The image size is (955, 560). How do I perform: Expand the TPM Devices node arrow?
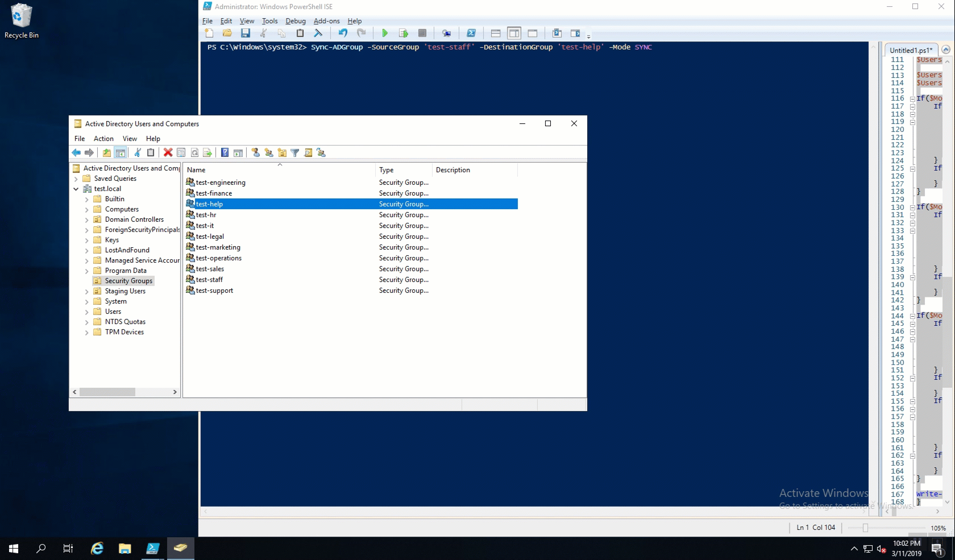(87, 332)
